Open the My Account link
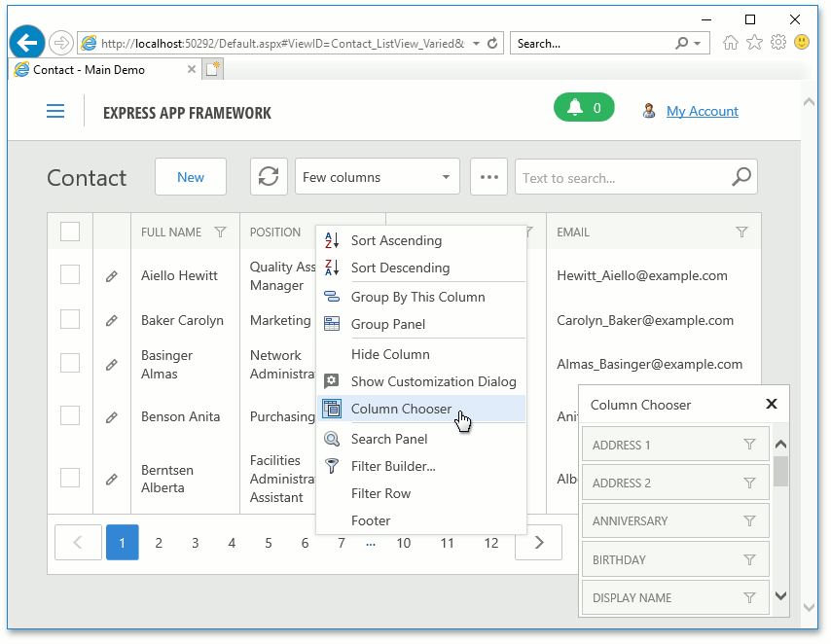The height and width of the screenshot is (644, 831). click(x=703, y=111)
